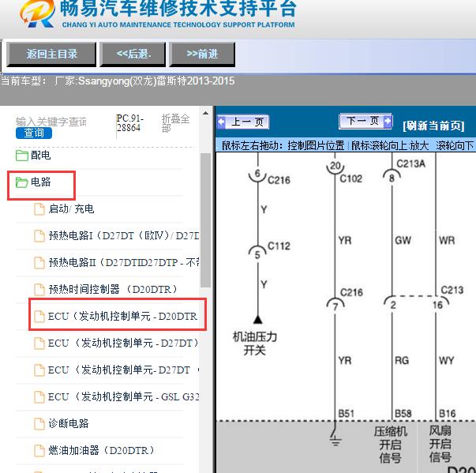Click the open folder icon beside 电路
Viewport: 476px width, 473px height.
pos(21,182)
